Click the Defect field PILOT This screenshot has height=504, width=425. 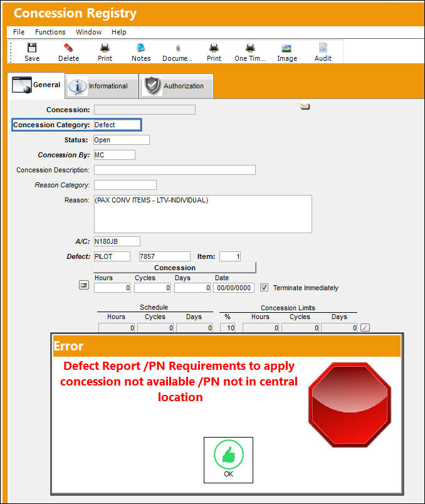pos(112,256)
